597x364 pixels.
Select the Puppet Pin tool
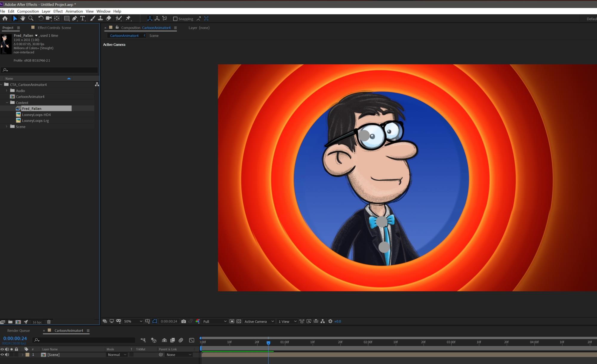(x=128, y=18)
